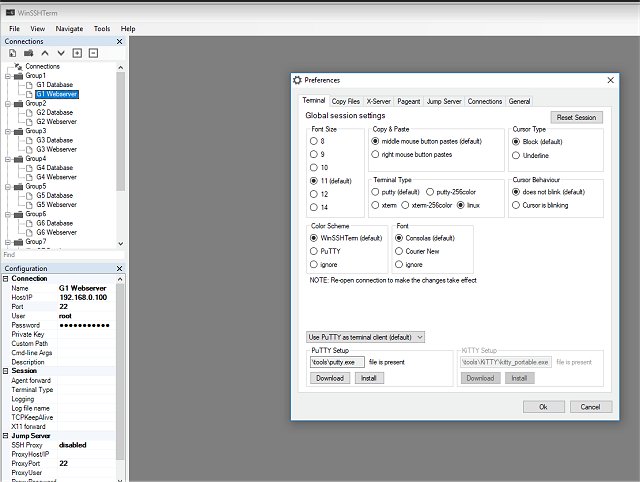Click the G4 Webserver file icon

(x=29, y=178)
